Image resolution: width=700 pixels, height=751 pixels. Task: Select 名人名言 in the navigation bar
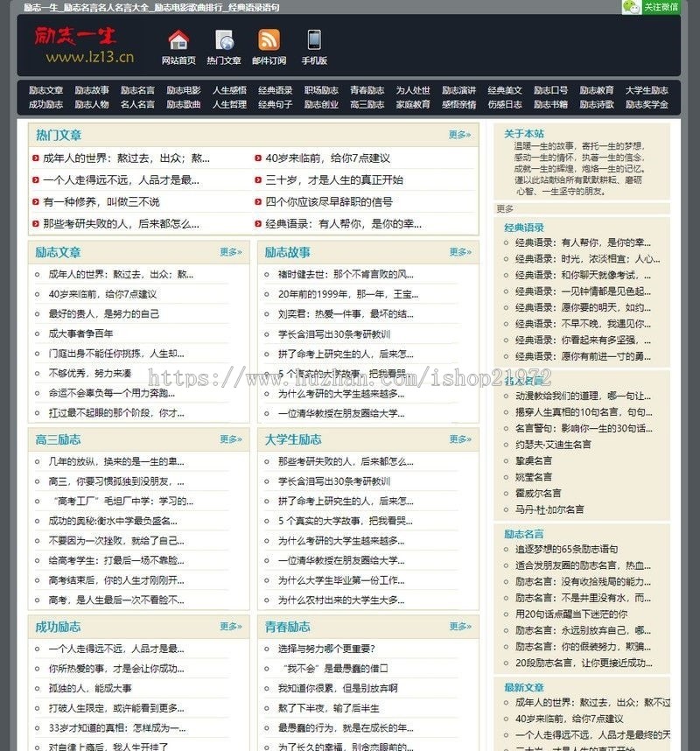tap(137, 104)
